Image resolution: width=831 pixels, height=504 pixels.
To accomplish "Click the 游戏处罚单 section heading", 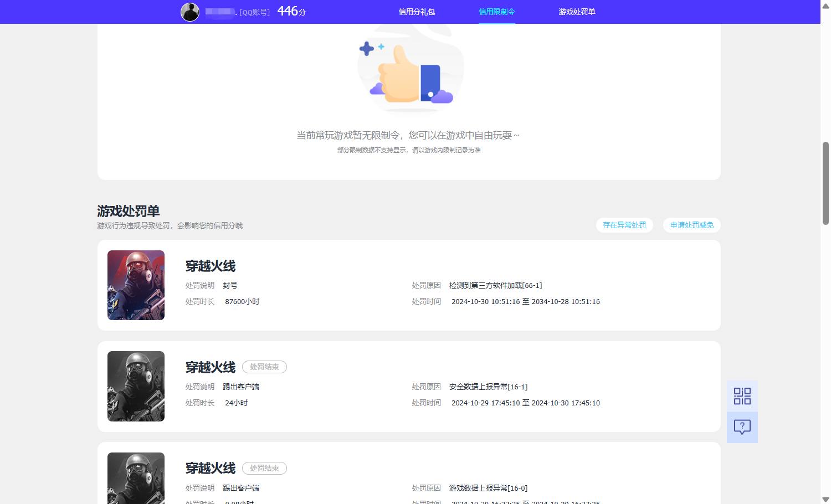I will click(x=129, y=211).
